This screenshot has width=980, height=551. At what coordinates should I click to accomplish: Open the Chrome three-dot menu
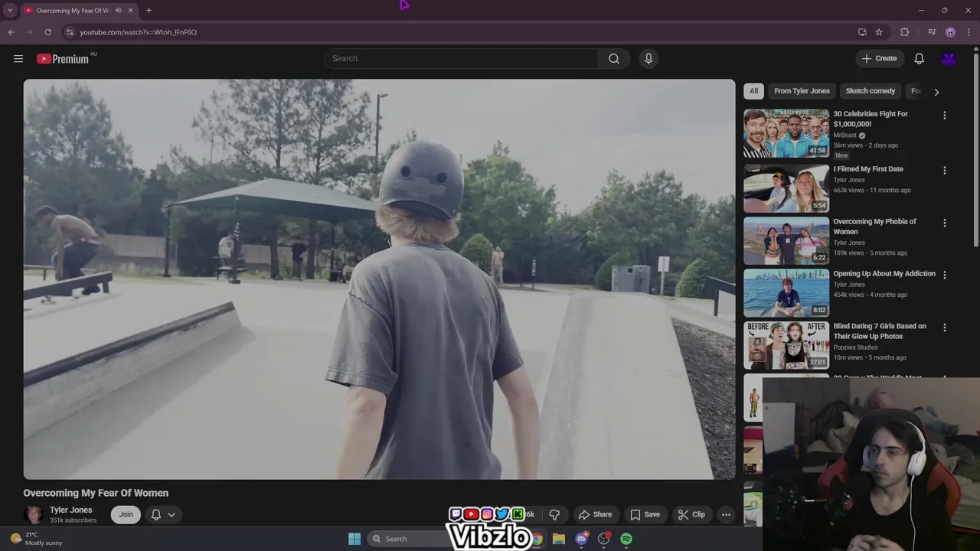pyautogui.click(x=969, y=32)
